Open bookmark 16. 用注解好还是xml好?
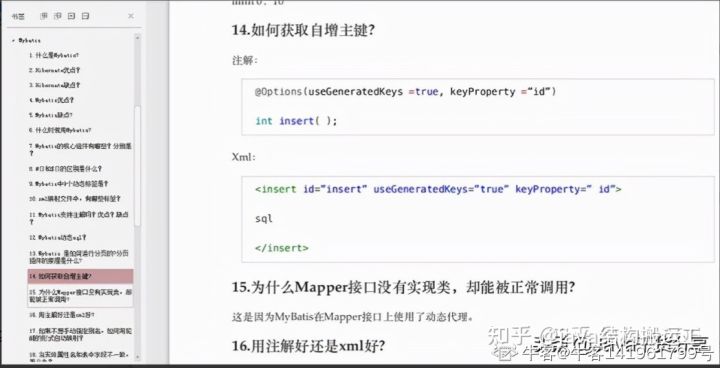Image resolution: width=720 pixels, height=368 pixels. click(62, 315)
